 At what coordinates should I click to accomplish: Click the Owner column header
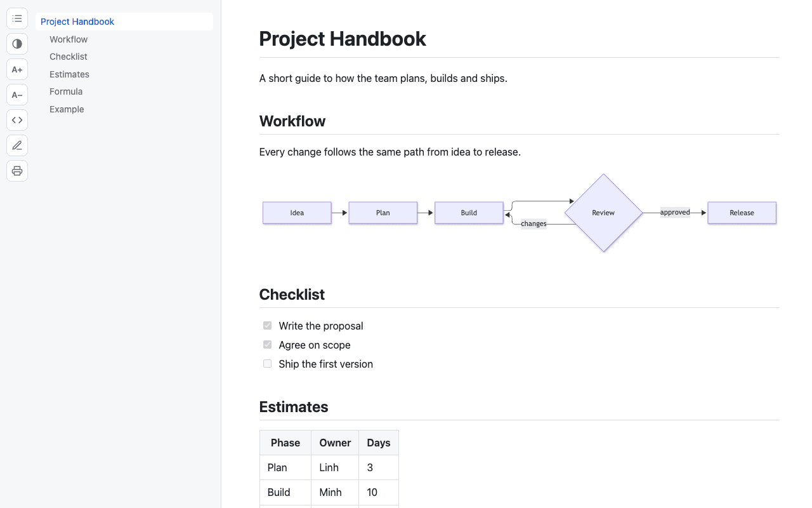(335, 443)
